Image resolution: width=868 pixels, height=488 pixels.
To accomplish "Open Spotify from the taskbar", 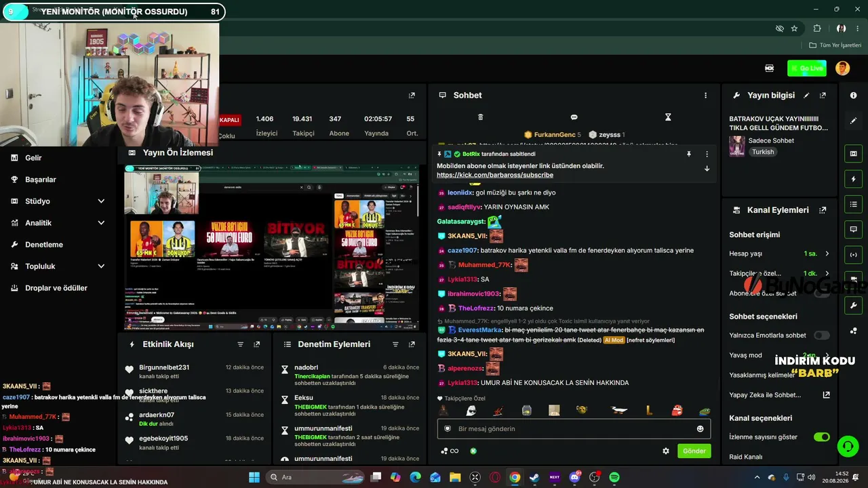I will [x=614, y=477].
